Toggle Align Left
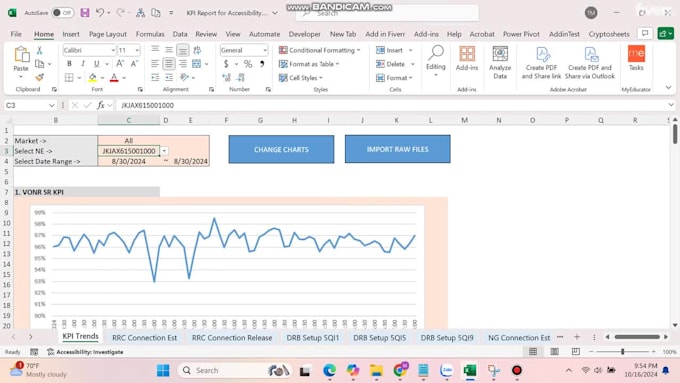Image resolution: width=680 pixels, height=383 pixels. click(x=155, y=64)
